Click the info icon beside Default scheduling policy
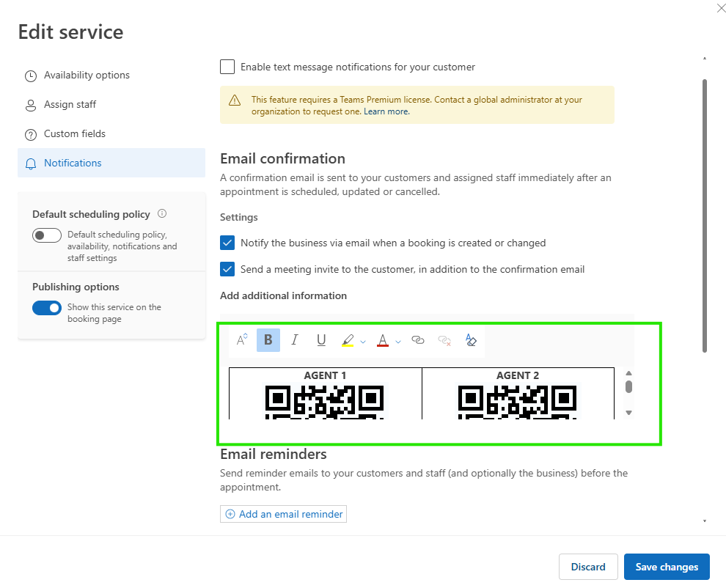The image size is (726, 588). 162,214
